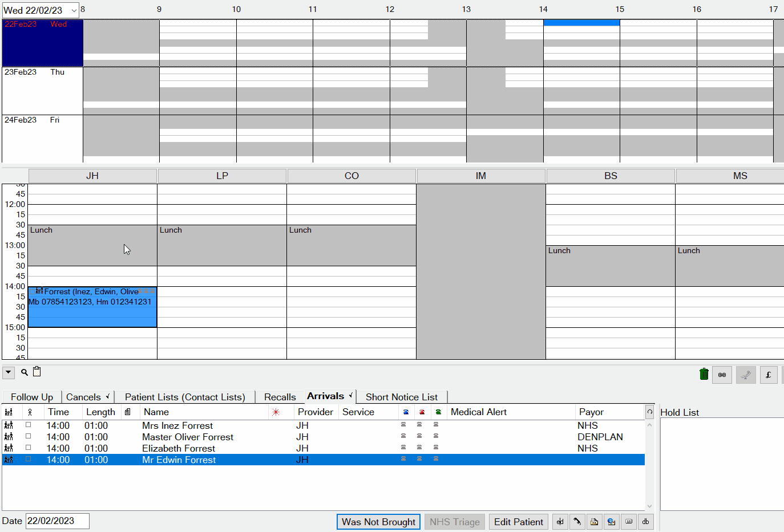Viewport: 784px width, 532px height.
Task: Switch to the Recalls tab
Action: 280,397
